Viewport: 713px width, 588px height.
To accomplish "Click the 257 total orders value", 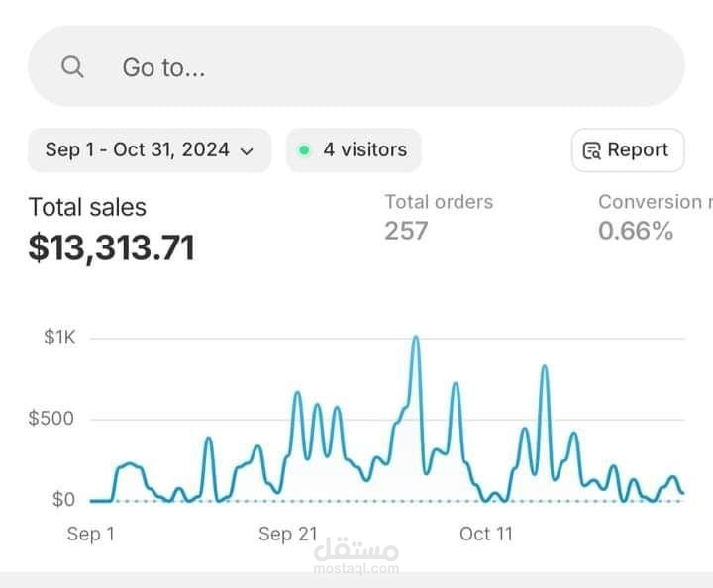I will coord(406,231).
